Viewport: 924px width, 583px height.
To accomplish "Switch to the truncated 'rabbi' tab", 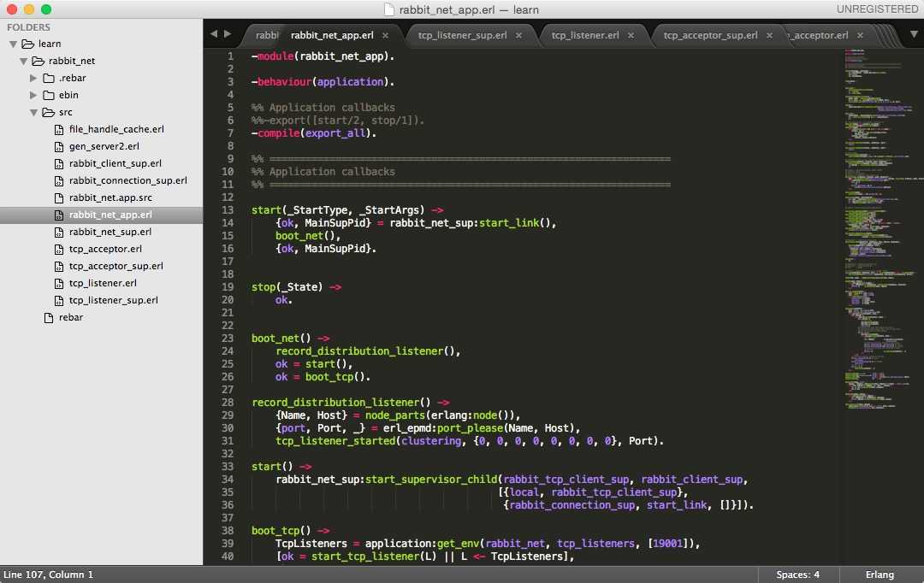I will coord(266,35).
